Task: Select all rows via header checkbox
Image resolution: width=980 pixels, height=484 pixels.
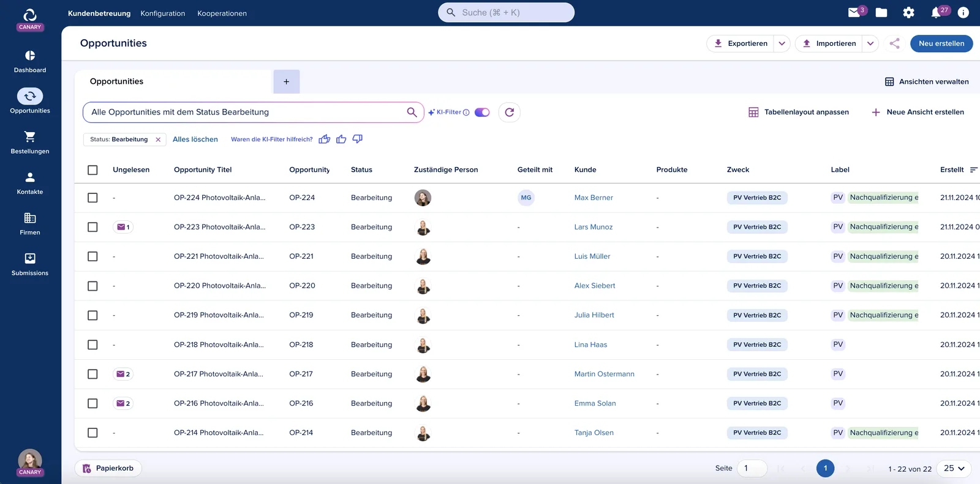Action: pos(92,170)
